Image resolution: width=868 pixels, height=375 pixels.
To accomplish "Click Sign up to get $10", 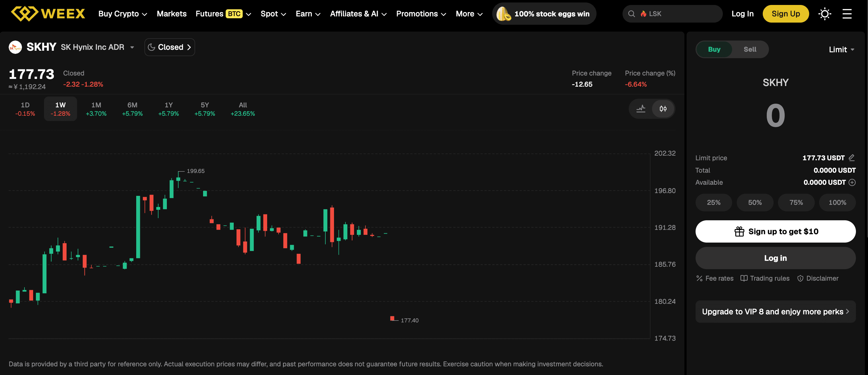I will pyautogui.click(x=775, y=231).
